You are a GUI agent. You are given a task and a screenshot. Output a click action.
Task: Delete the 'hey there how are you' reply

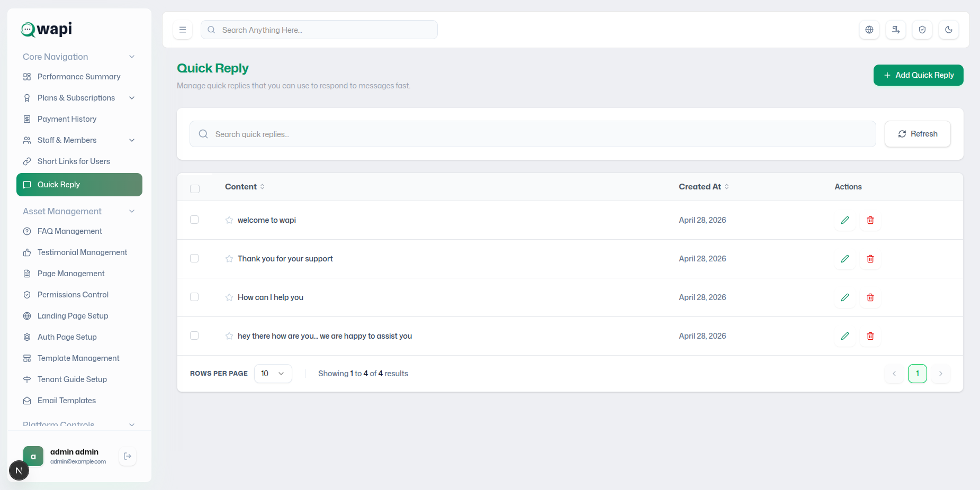(x=870, y=336)
